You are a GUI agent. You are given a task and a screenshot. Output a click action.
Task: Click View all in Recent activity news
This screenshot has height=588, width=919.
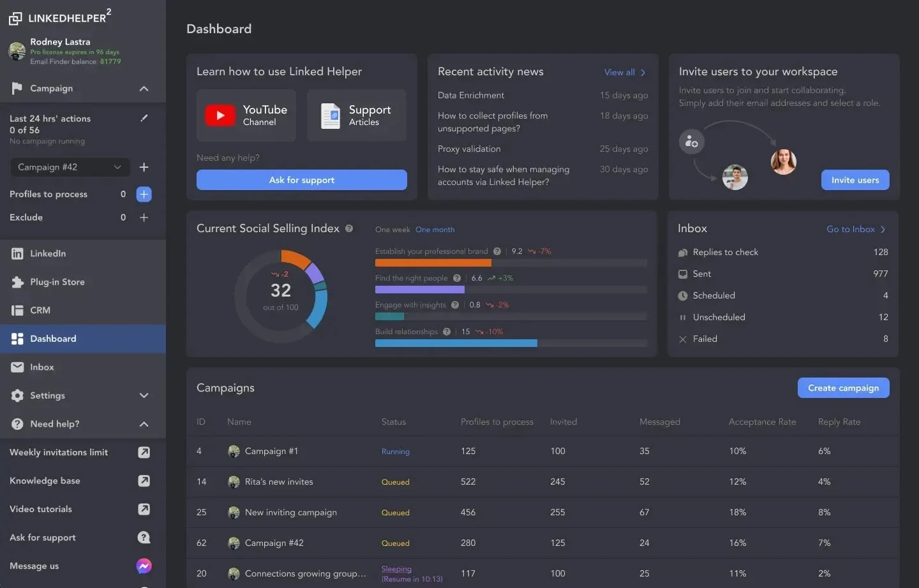tap(625, 72)
